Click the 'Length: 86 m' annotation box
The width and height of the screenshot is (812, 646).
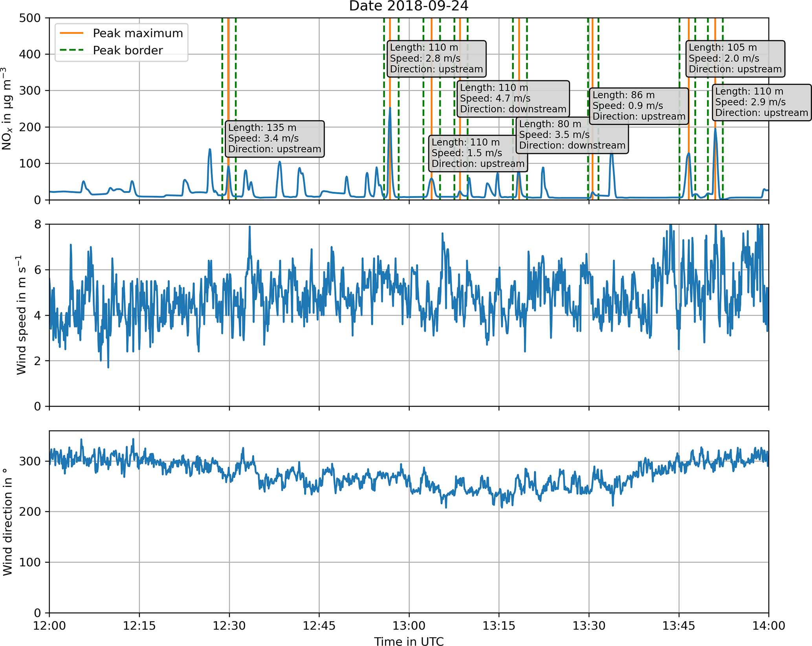tap(639, 106)
